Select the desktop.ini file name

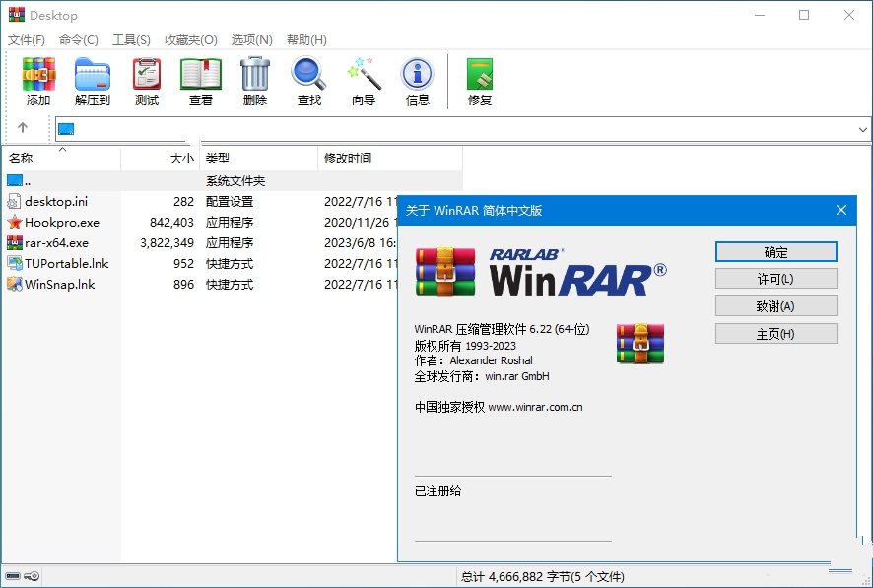(56, 201)
